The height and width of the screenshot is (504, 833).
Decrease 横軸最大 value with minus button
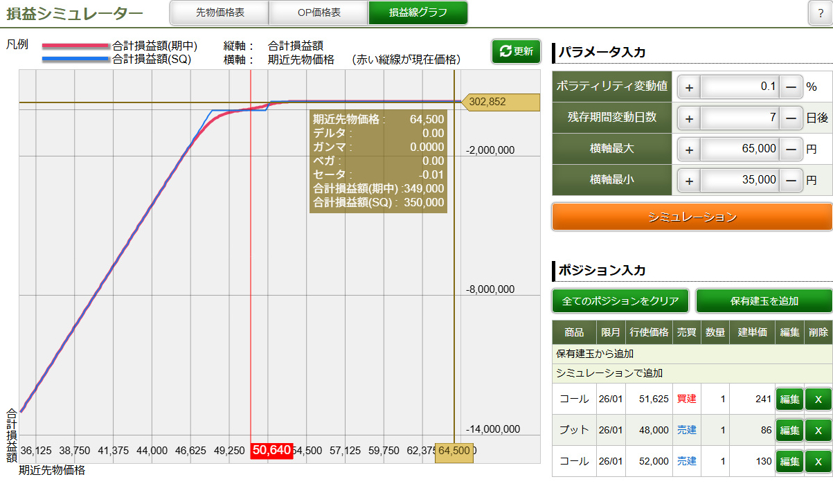point(791,149)
